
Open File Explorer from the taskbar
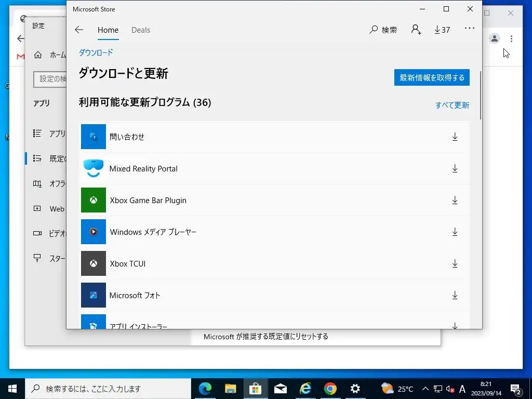pos(230,389)
